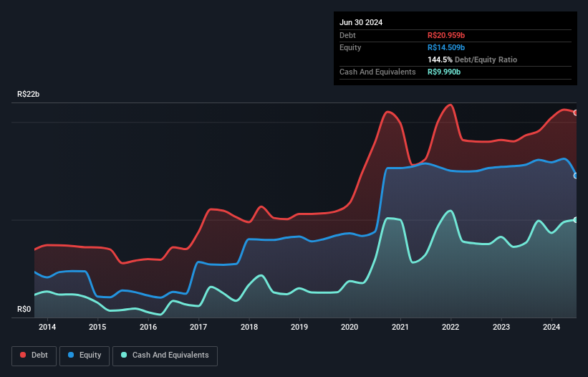
Task: Click the 2024 x-axis label
Action: click(551, 327)
